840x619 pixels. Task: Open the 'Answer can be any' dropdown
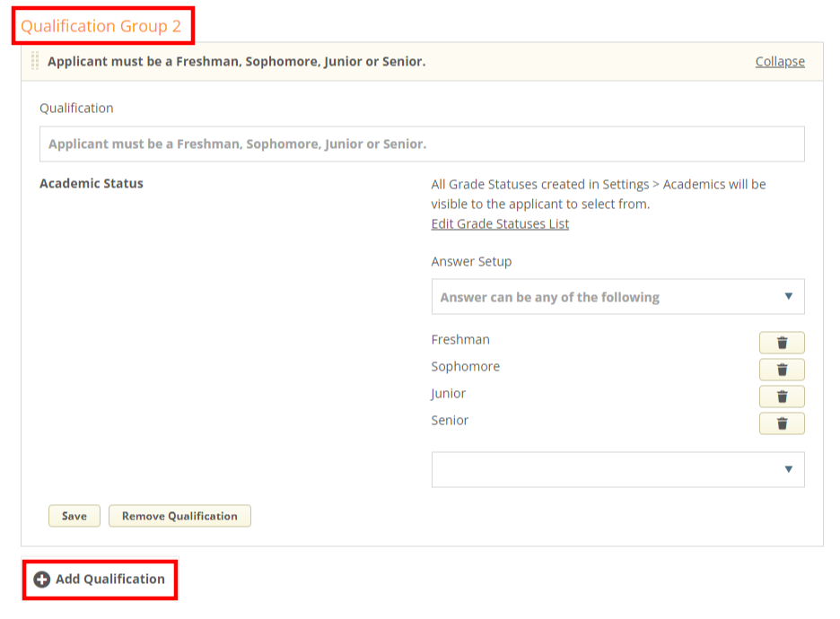[617, 297]
